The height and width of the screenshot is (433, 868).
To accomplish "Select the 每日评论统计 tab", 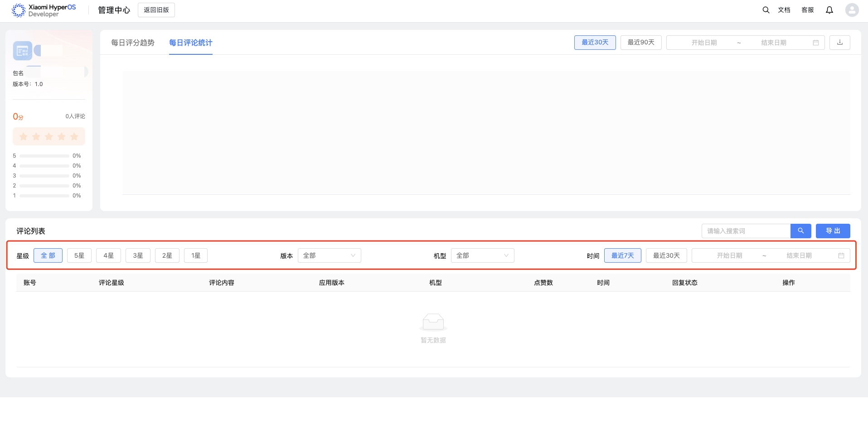I will 190,43.
